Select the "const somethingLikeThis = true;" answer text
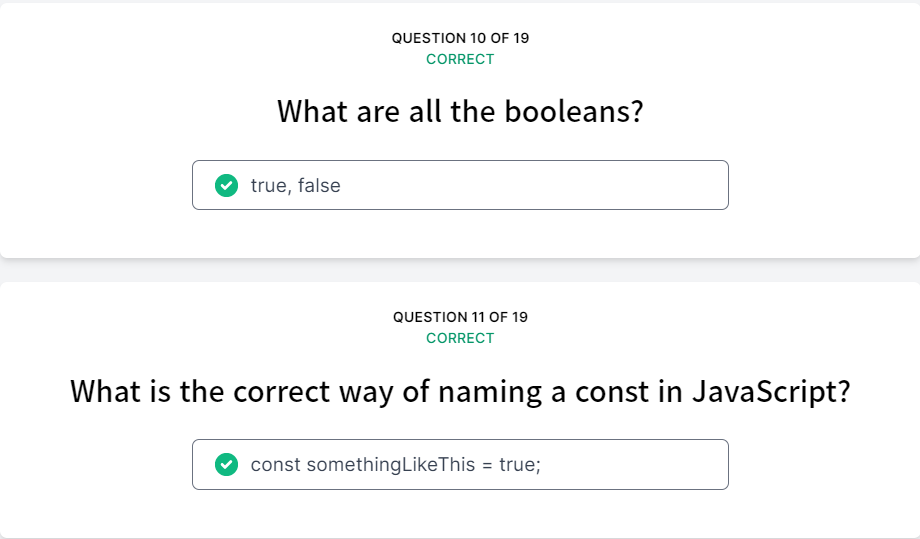 [395, 464]
